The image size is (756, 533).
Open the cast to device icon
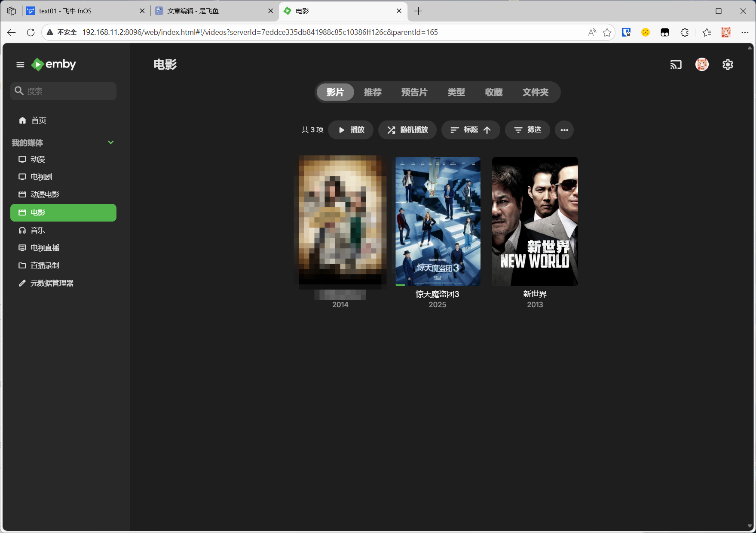point(676,65)
